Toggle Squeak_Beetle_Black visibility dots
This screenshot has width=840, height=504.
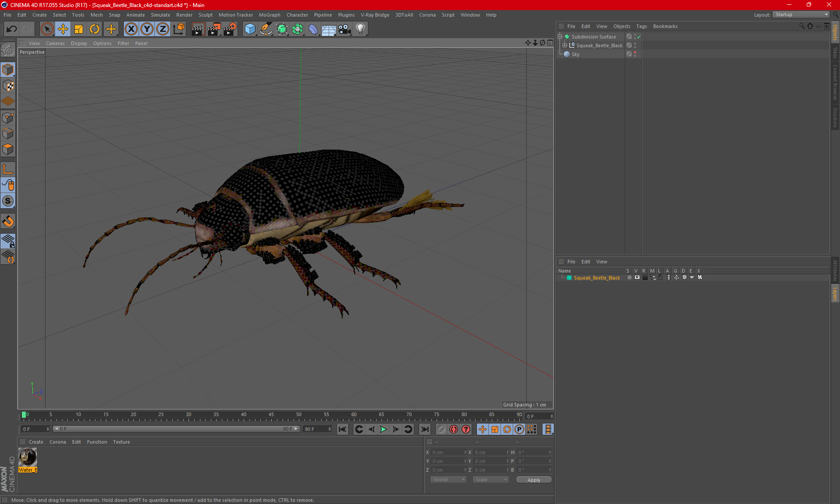(635, 45)
